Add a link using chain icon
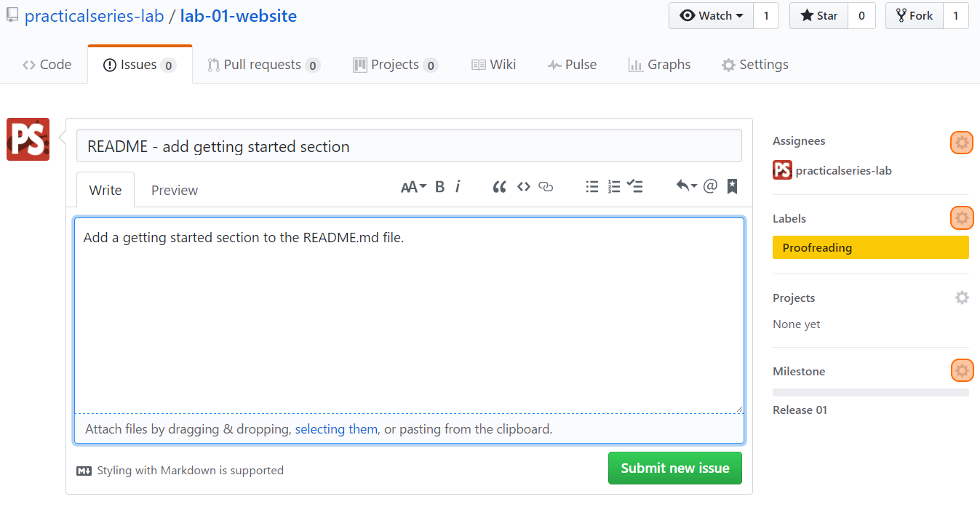Viewport: 980px width, 507px height. coord(546,187)
